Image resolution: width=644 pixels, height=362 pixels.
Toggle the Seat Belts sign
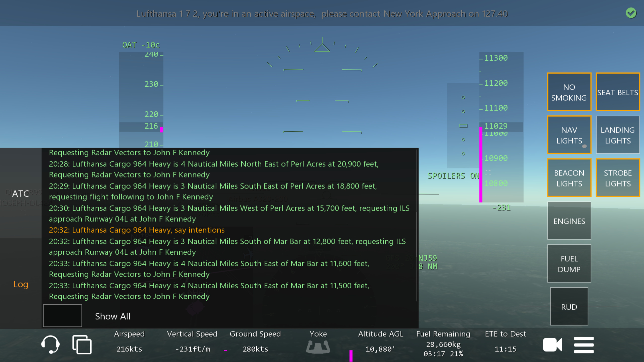point(618,92)
